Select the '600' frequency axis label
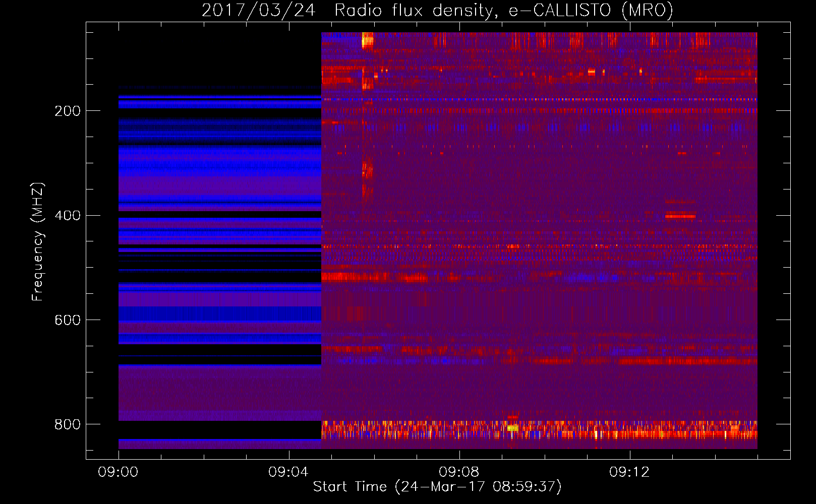This screenshot has width=816, height=504. click(68, 321)
